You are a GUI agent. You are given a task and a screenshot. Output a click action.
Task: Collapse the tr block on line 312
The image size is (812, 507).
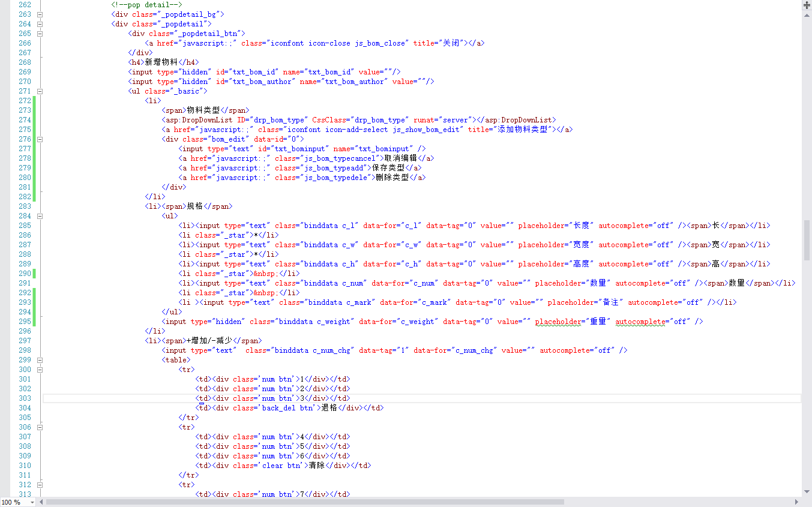(x=40, y=485)
